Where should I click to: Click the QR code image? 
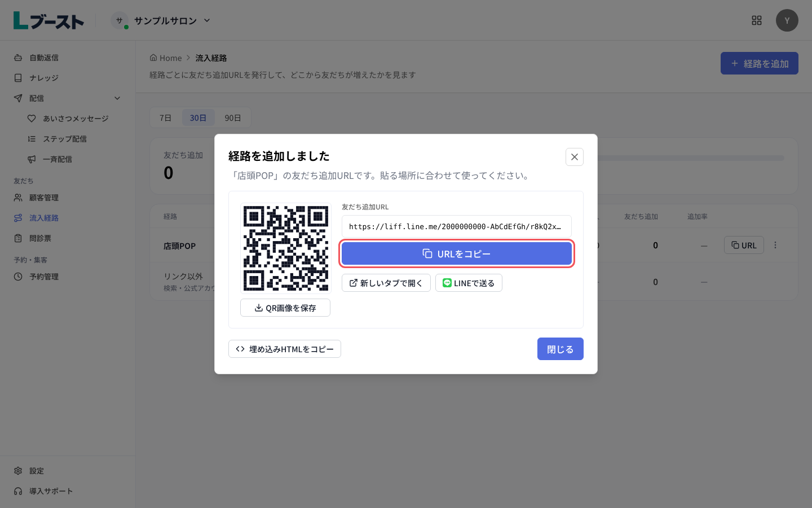pos(285,248)
